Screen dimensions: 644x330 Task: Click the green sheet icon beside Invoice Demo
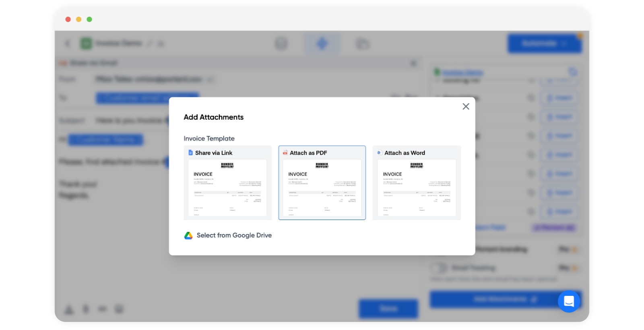[x=86, y=44]
